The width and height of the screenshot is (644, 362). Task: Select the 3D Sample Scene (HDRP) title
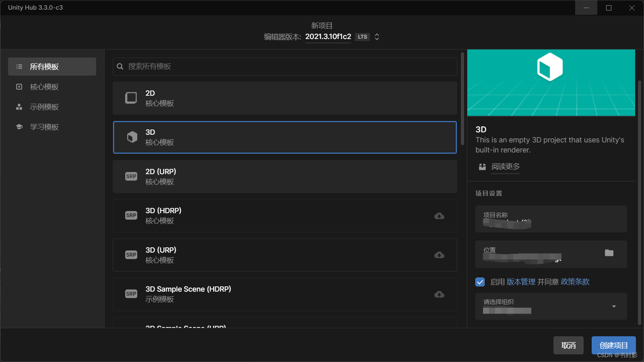coord(188,289)
